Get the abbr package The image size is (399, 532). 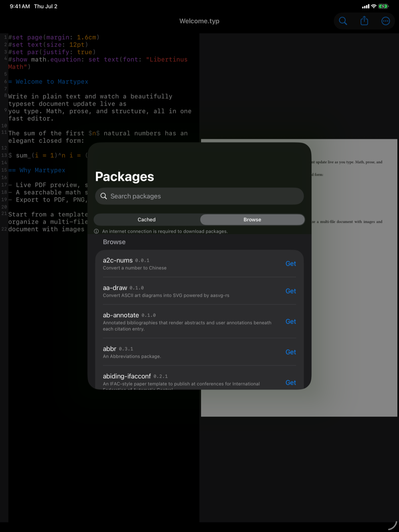coord(290,352)
